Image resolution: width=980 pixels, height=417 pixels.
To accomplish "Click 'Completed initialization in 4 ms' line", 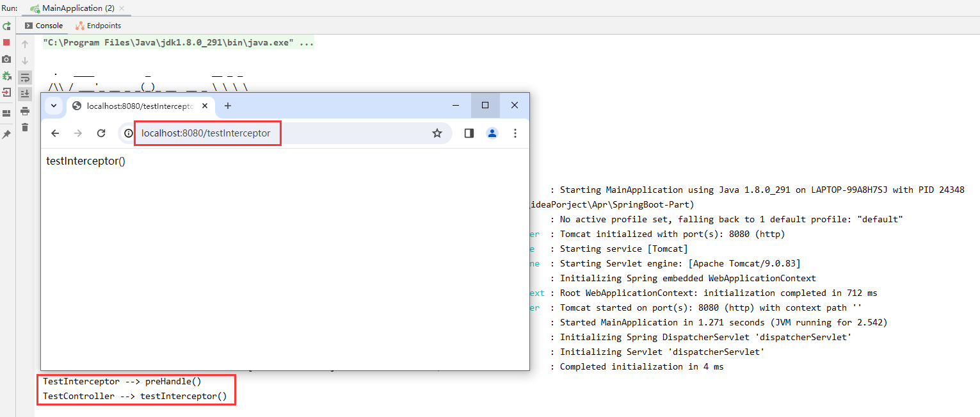I will (641, 367).
